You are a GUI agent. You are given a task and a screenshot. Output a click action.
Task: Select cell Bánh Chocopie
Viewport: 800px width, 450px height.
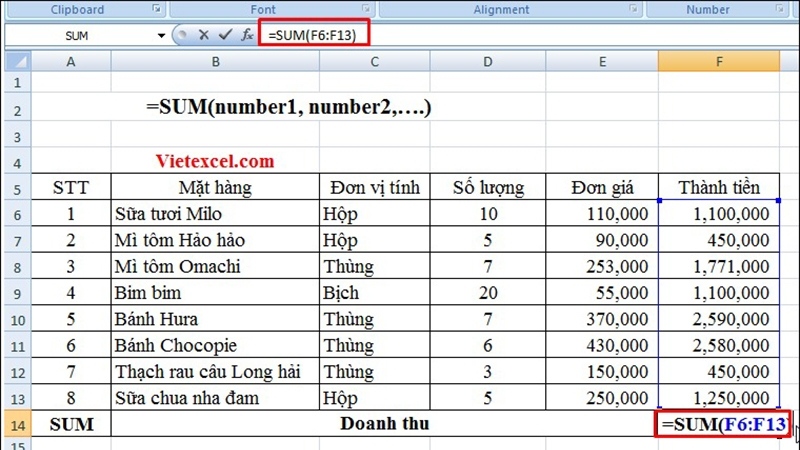[x=215, y=345]
